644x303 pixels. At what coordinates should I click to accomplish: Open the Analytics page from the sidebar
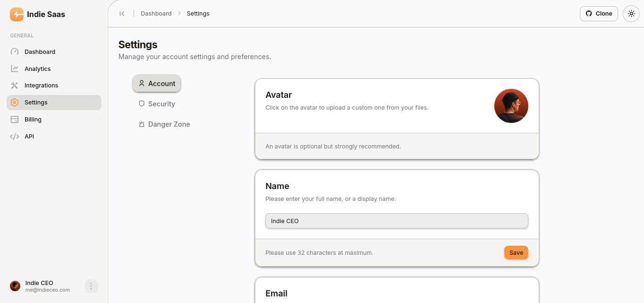54,69
